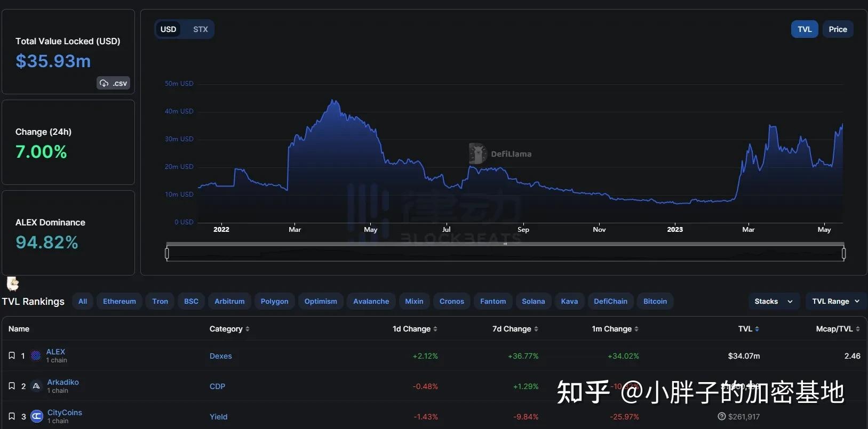This screenshot has width=868, height=429.
Task: Filter rankings by Avalanche chain
Action: 371,301
